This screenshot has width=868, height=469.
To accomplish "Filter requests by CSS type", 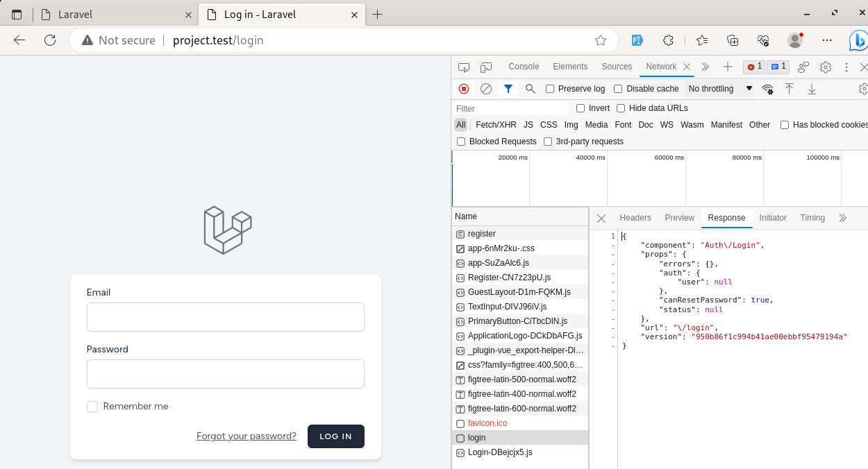I will (549, 125).
